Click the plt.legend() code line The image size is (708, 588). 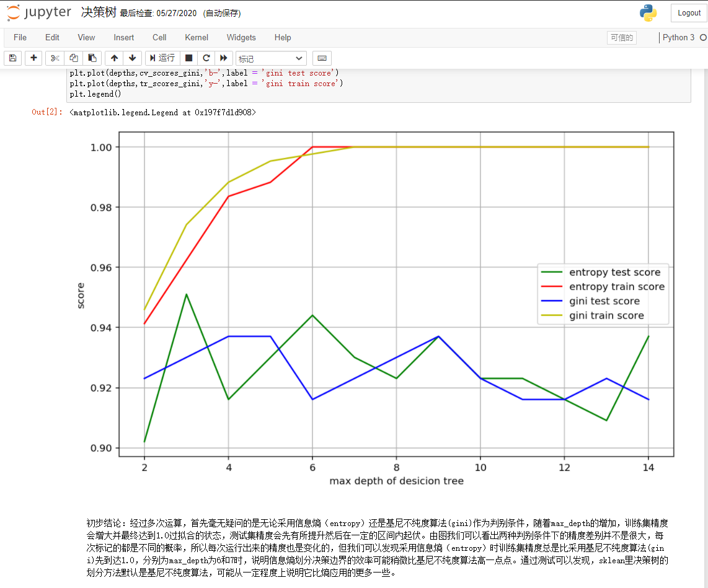[95, 94]
